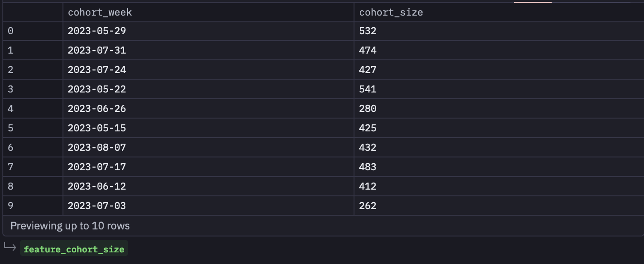Viewport: 644px width, 264px height.
Task: Select the date cell 2023-05-15
Action: pos(208,128)
